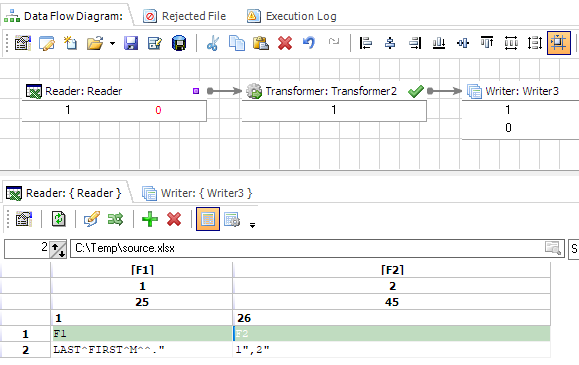Toggle the purple square marker on Reader node
This screenshot has height=365, width=579.
coord(196,91)
